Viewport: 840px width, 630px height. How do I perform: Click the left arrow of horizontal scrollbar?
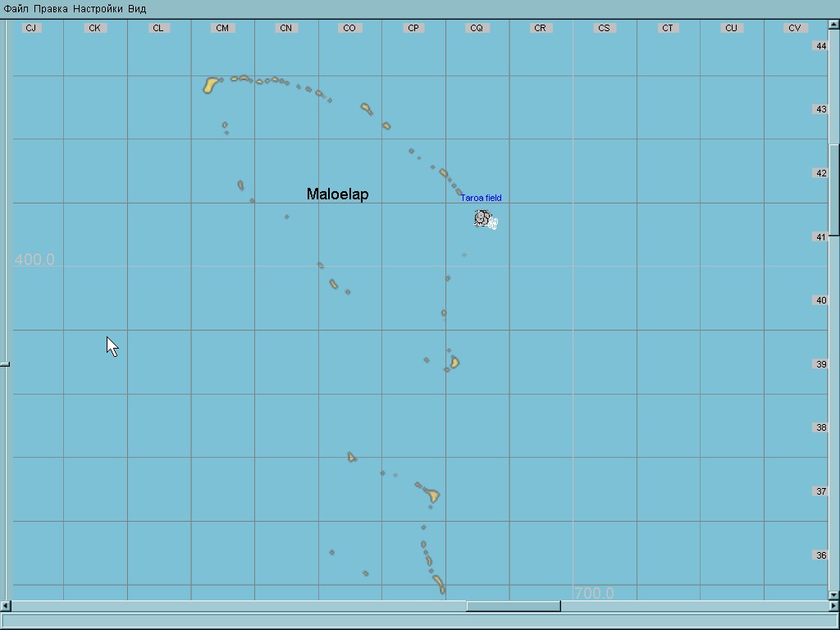tap(6, 606)
